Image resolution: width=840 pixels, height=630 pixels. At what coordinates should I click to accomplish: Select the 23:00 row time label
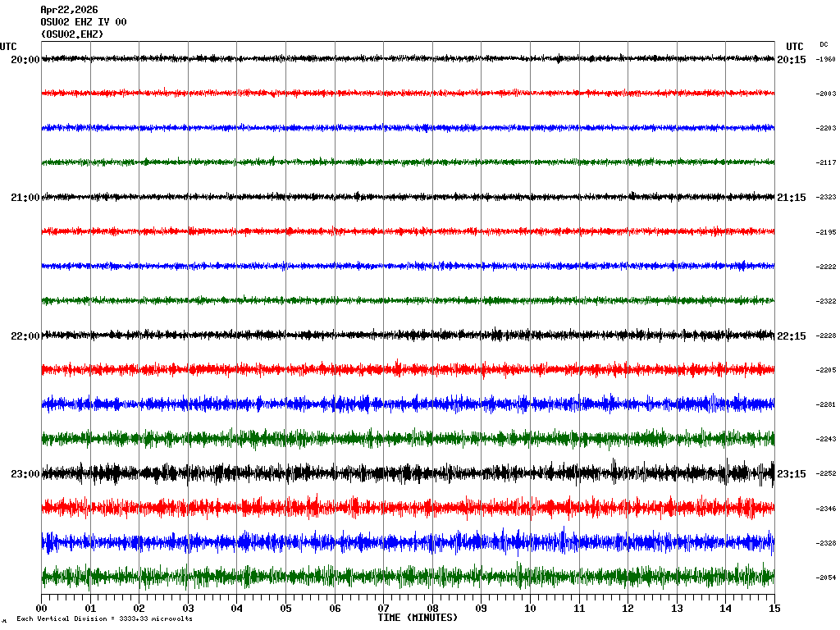click(x=25, y=474)
